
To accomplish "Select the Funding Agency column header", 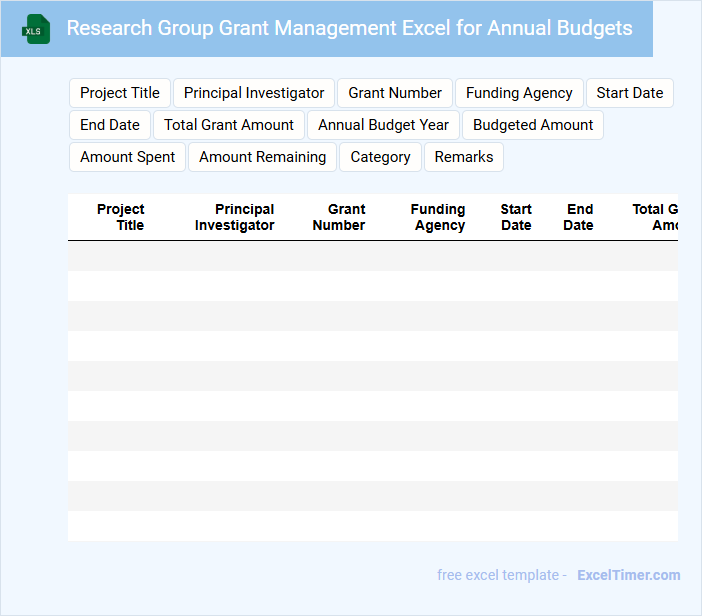I will click(x=438, y=217).
